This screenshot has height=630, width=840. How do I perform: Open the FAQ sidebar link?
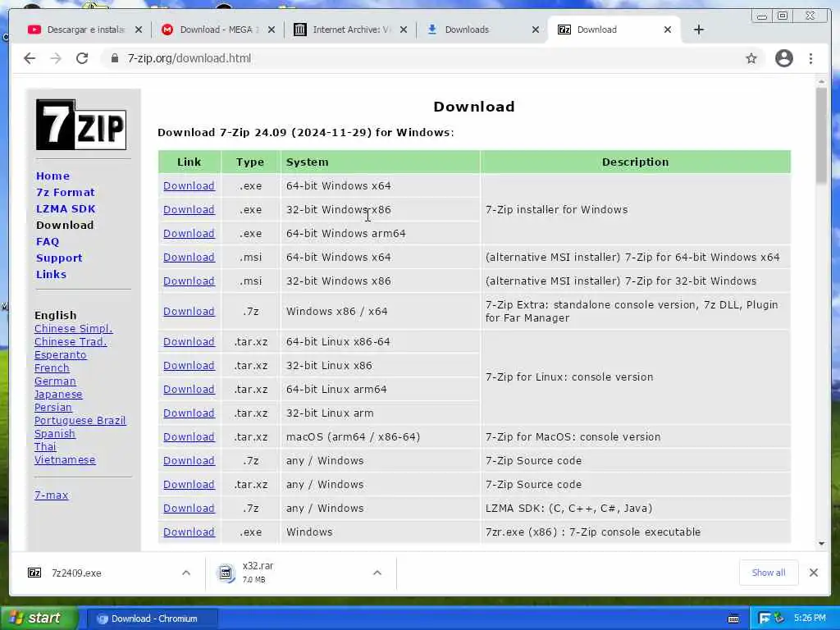[x=47, y=242]
